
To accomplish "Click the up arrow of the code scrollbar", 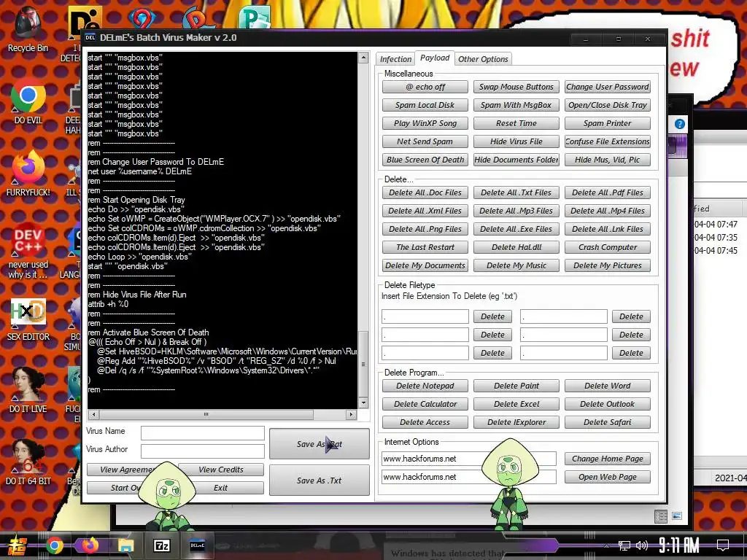I will (x=363, y=58).
